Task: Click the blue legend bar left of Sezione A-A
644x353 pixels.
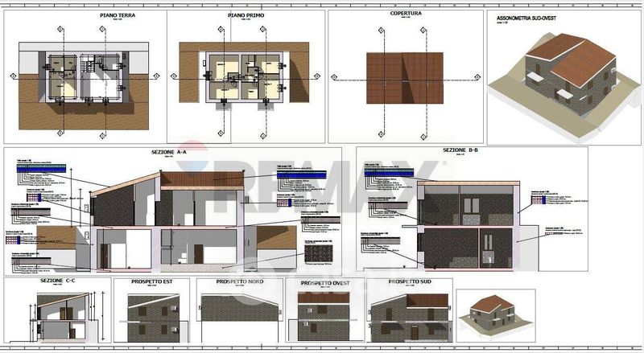Action: click(42, 170)
